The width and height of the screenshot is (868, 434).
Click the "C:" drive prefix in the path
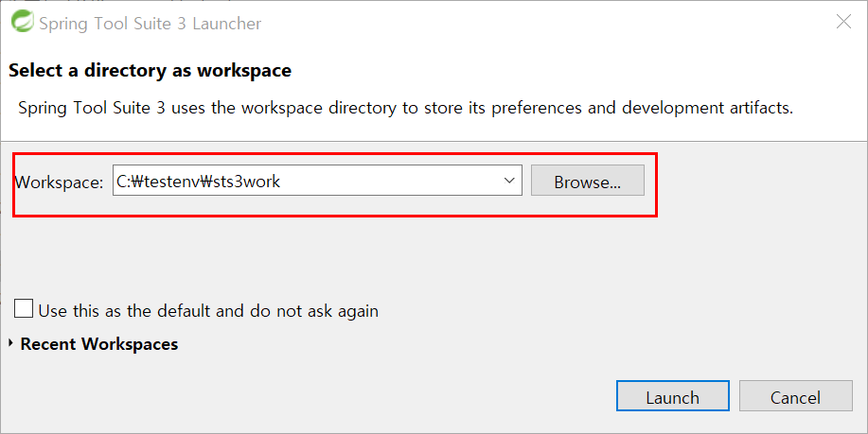pos(123,182)
